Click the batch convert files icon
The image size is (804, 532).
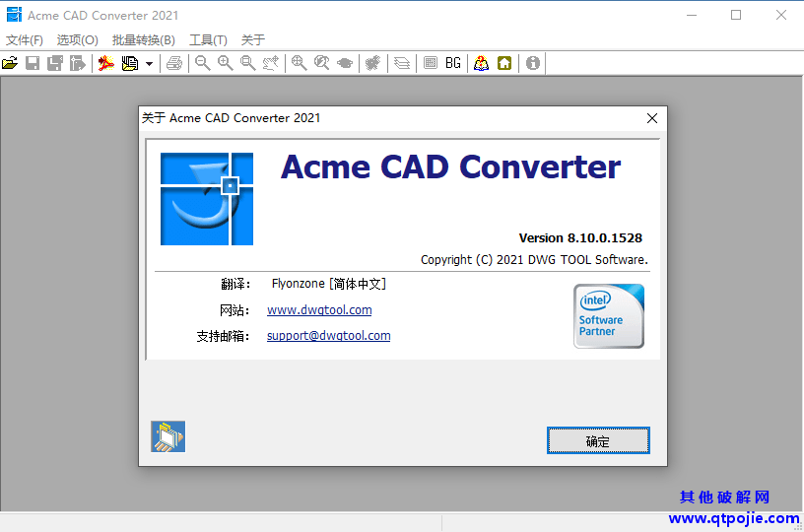coord(130,63)
